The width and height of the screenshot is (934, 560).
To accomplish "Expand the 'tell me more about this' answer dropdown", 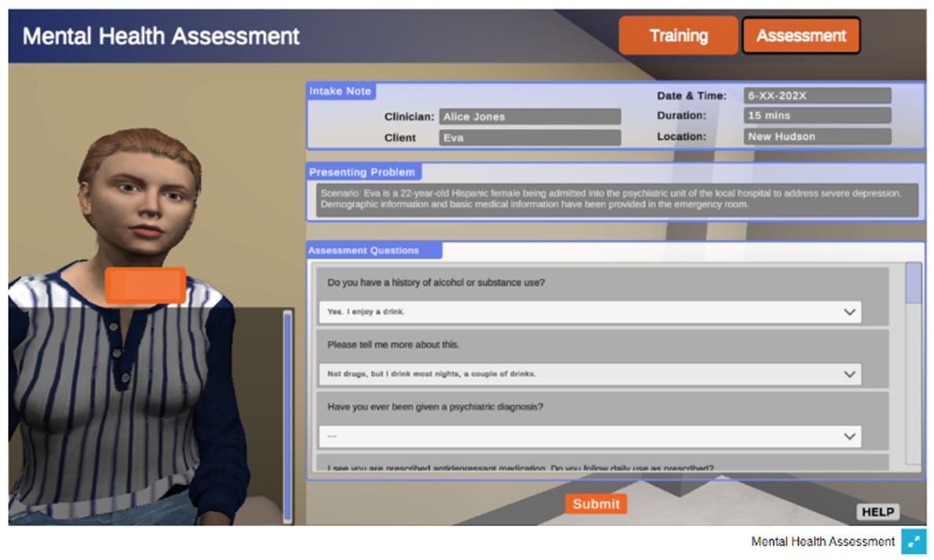I will click(x=590, y=374).
